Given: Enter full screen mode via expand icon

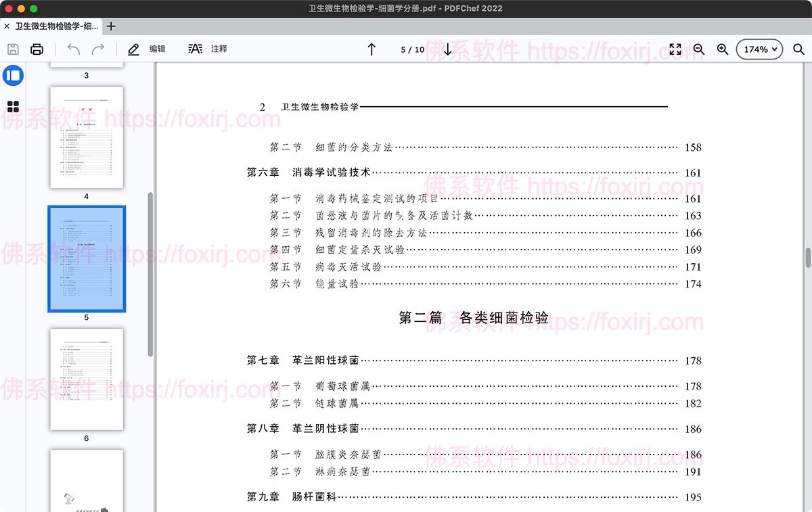Looking at the screenshot, I should (675, 49).
